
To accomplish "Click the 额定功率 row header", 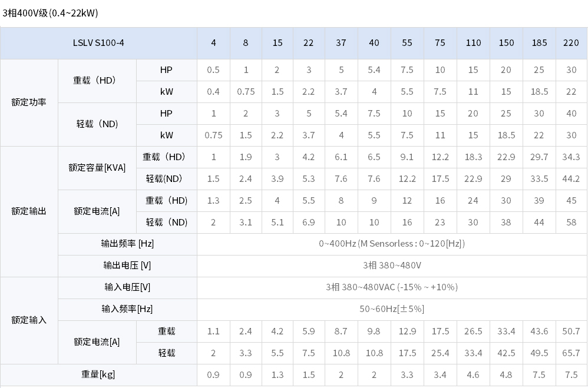I will pos(29,102).
